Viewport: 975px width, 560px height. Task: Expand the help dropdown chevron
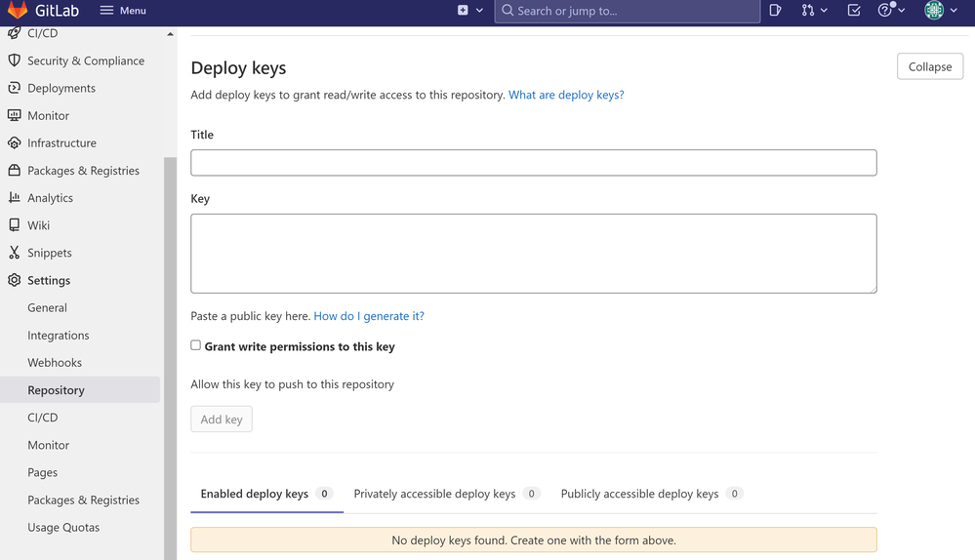click(x=901, y=11)
